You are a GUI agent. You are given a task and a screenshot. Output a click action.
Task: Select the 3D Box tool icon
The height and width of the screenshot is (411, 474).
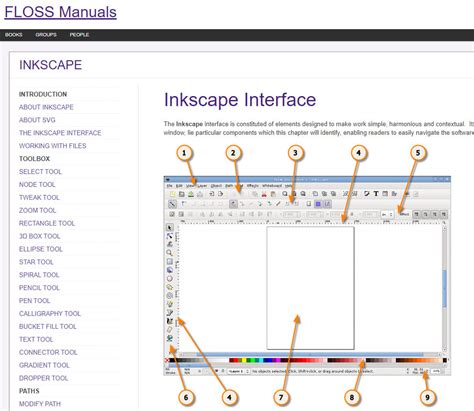(x=170, y=270)
